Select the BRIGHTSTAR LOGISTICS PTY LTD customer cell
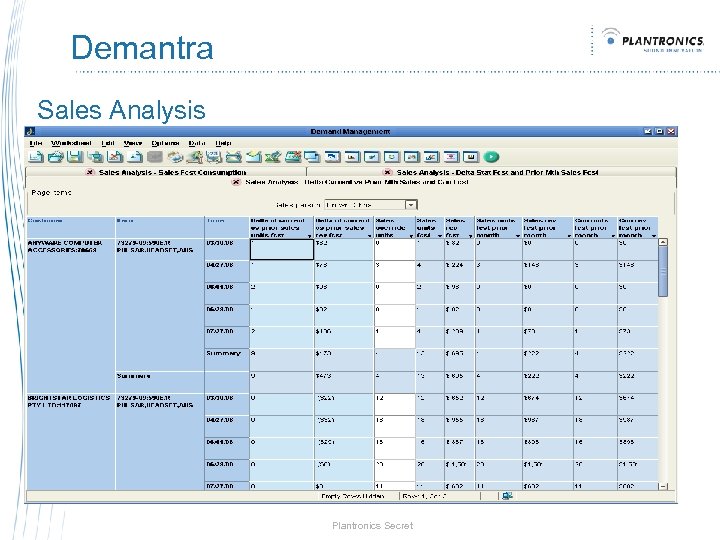Image resolution: width=720 pixels, height=540 pixels. [71, 442]
